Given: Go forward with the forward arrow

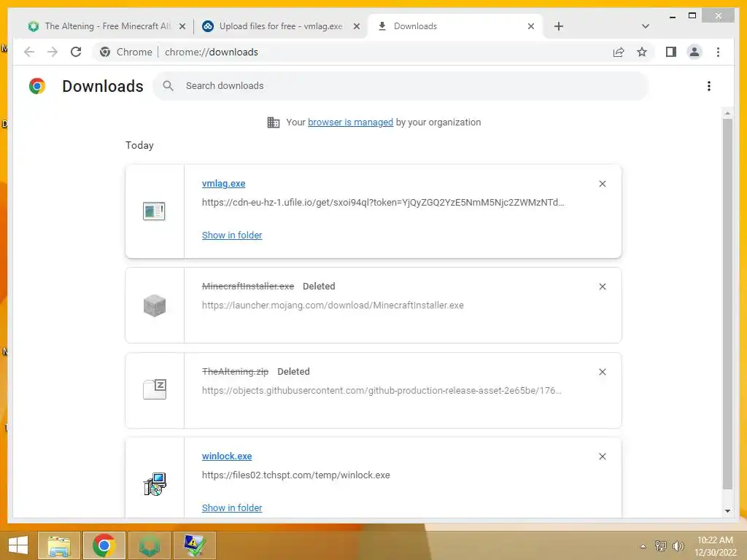Looking at the screenshot, I should tap(53, 52).
